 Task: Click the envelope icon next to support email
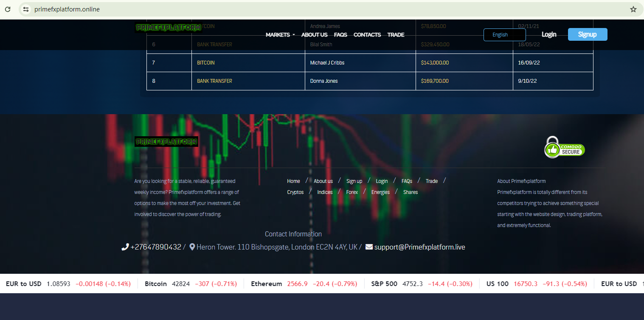click(369, 247)
